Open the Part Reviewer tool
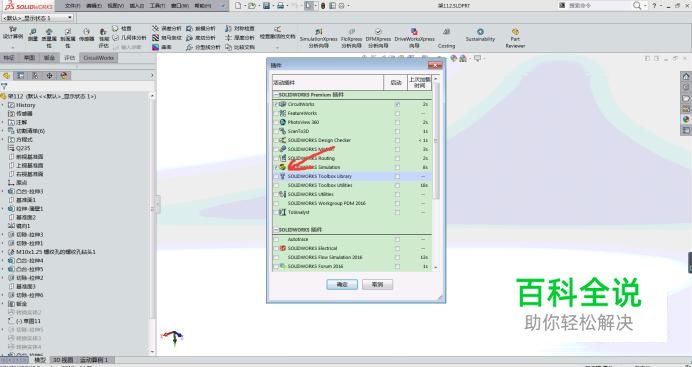Image resolution: width=692 pixels, height=367 pixels. click(515, 38)
